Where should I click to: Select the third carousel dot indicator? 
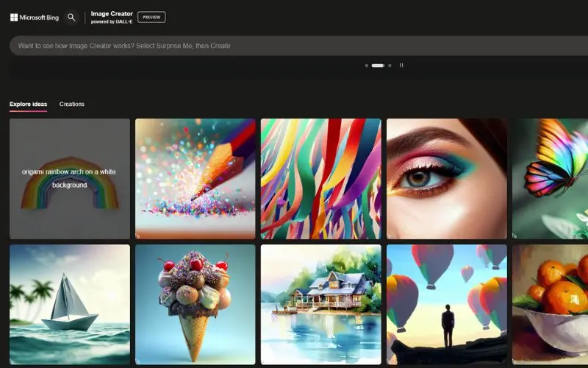(390, 66)
